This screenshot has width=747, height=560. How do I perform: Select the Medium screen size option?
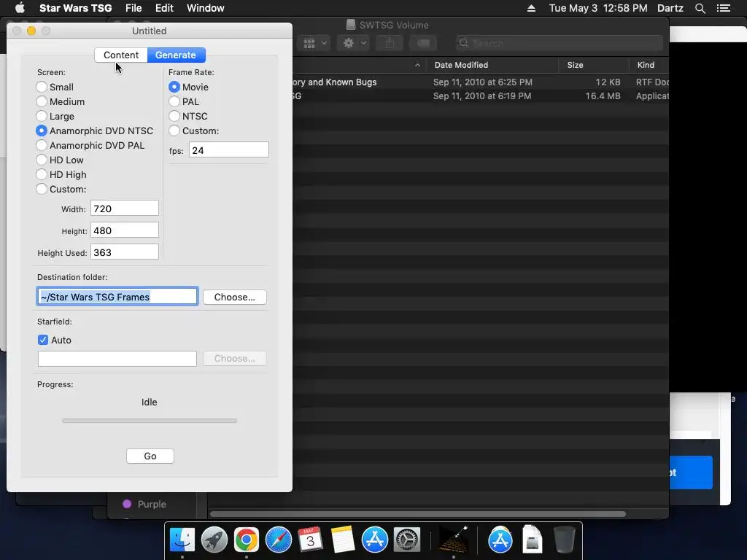click(61, 101)
